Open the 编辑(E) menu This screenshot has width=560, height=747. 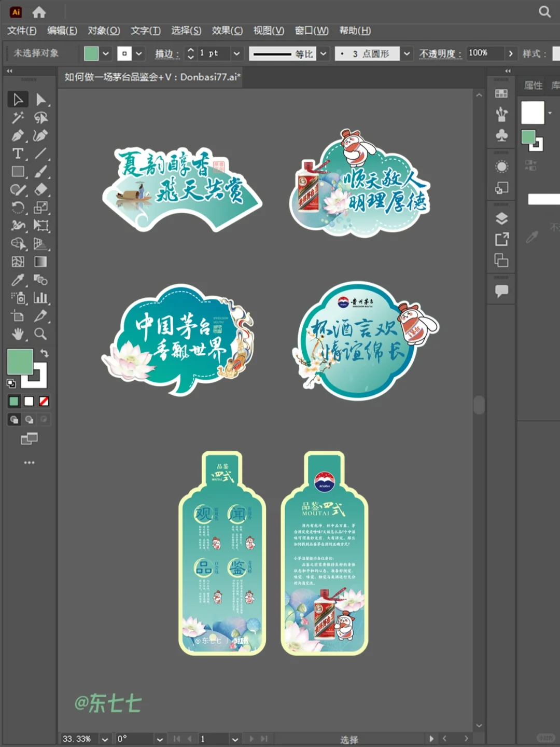click(62, 31)
